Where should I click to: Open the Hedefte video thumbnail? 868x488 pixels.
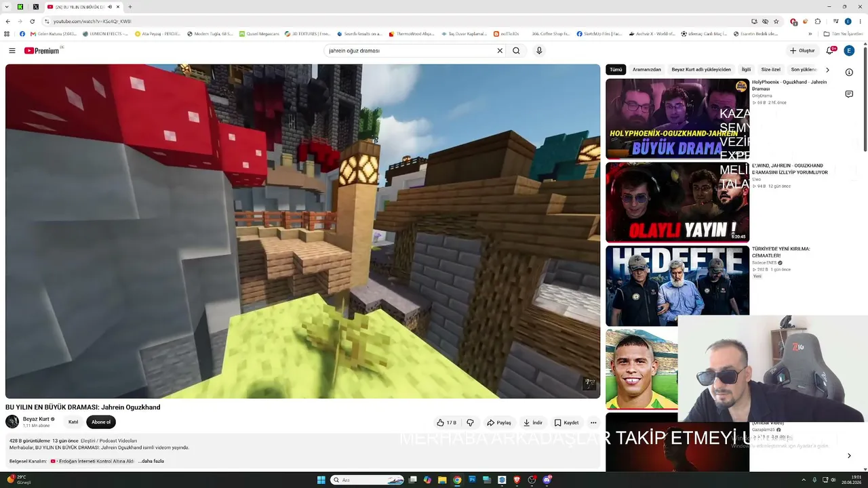click(677, 285)
